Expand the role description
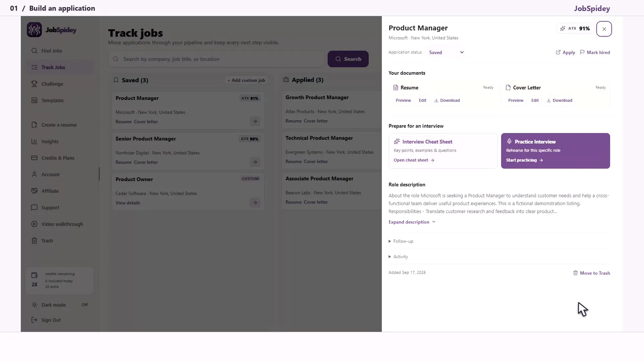The height and width of the screenshot is (362, 644). tap(412, 222)
